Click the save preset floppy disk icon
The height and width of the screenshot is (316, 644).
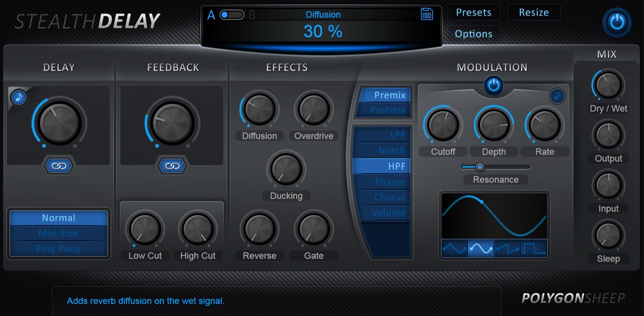point(427,14)
